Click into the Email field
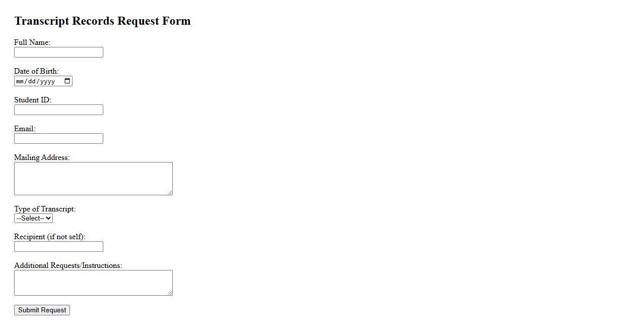The width and height of the screenshot is (644, 328). click(58, 139)
